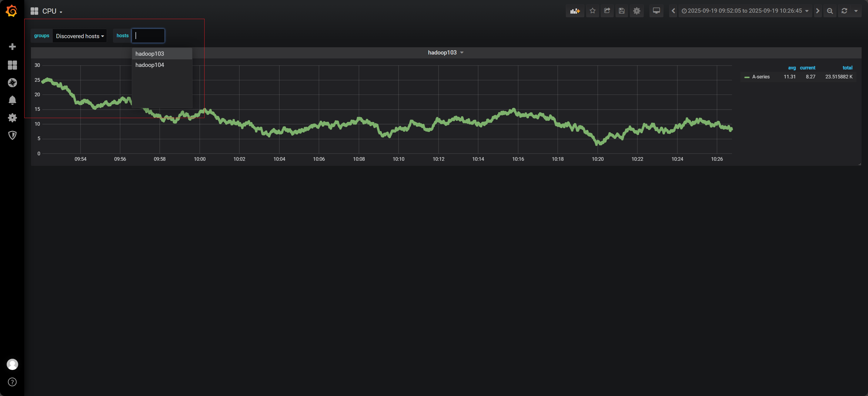Star this dashboard as favorite
The height and width of the screenshot is (396, 868).
593,11
